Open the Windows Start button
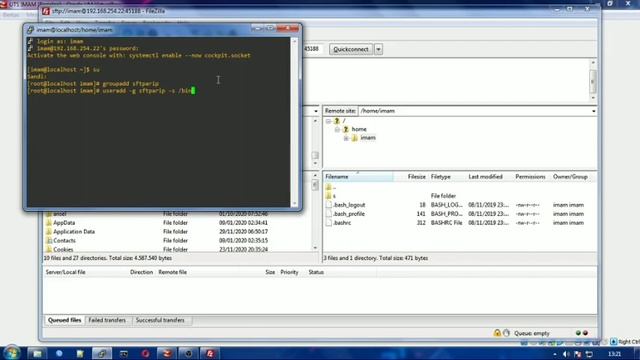The width and height of the screenshot is (640, 360). (11, 353)
